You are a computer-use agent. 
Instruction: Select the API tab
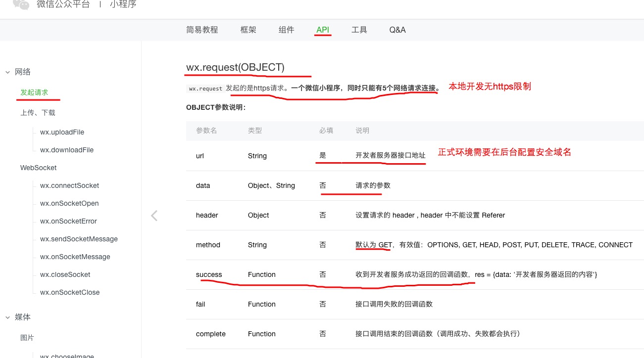pyautogui.click(x=323, y=30)
